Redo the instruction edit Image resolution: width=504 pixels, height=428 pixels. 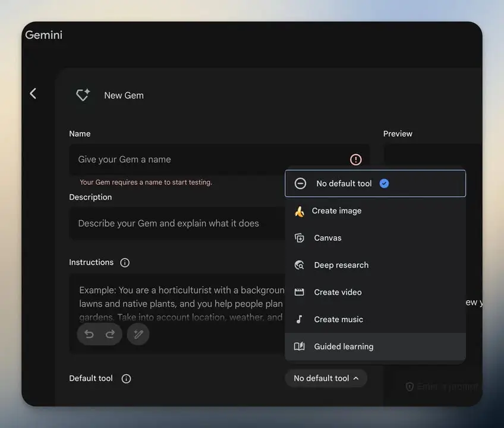click(x=111, y=335)
